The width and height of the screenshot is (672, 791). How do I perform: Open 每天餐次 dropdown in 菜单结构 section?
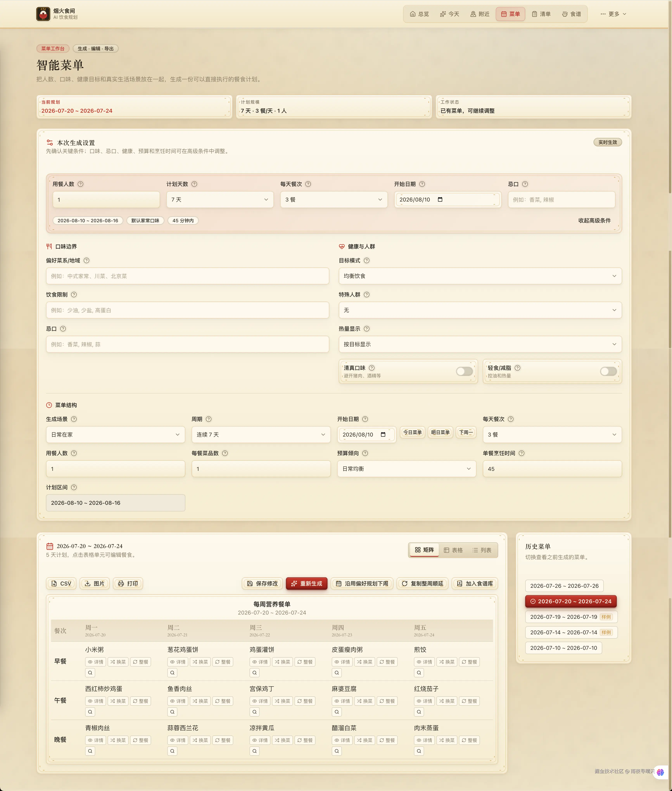[x=552, y=435]
